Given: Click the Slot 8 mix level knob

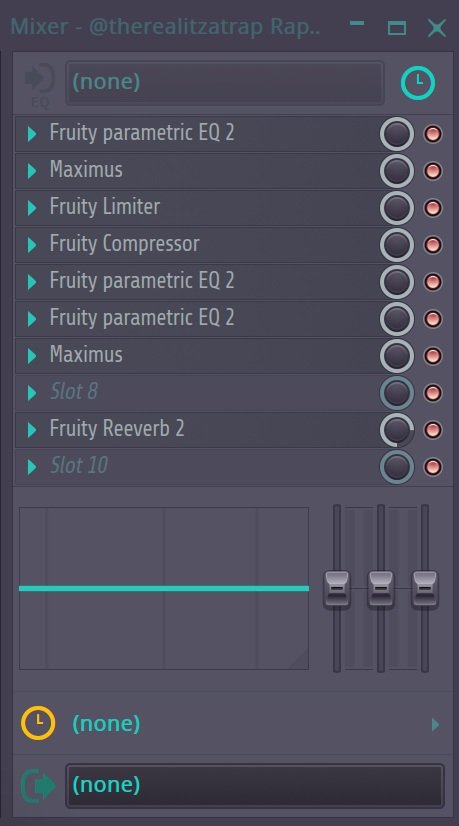Looking at the screenshot, I should (397, 392).
